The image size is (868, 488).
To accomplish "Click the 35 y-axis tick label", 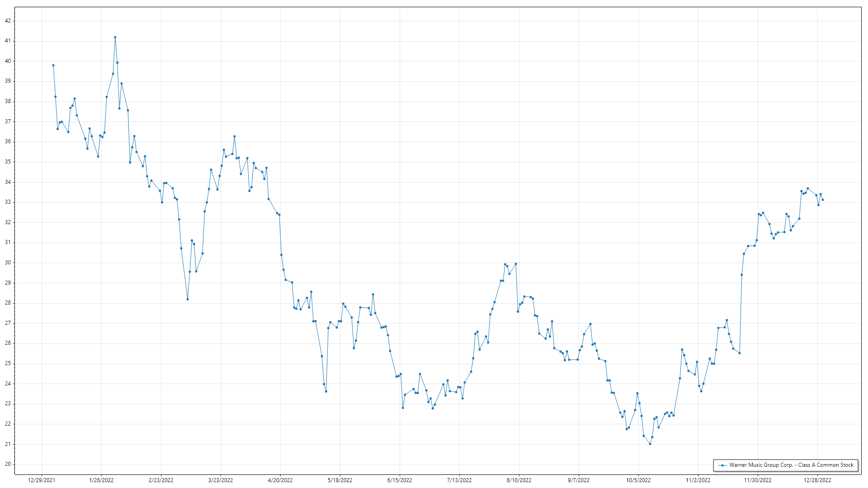I will click(x=8, y=162).
